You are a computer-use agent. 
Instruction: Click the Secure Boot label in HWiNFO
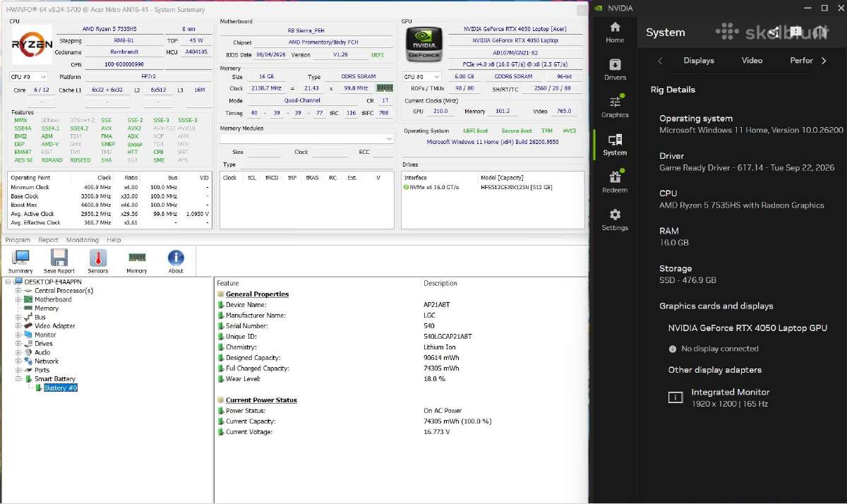[516, 131]
